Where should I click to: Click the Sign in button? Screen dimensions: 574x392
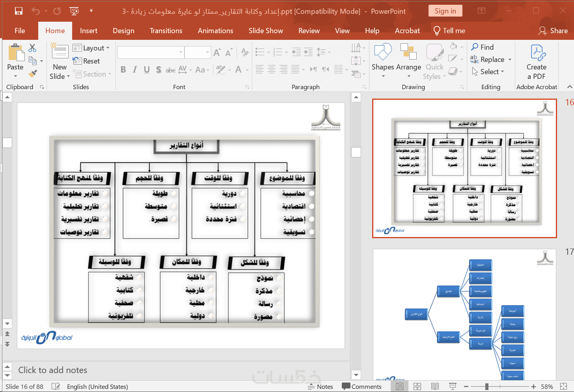pyautogui.click(x=445, y=11)
